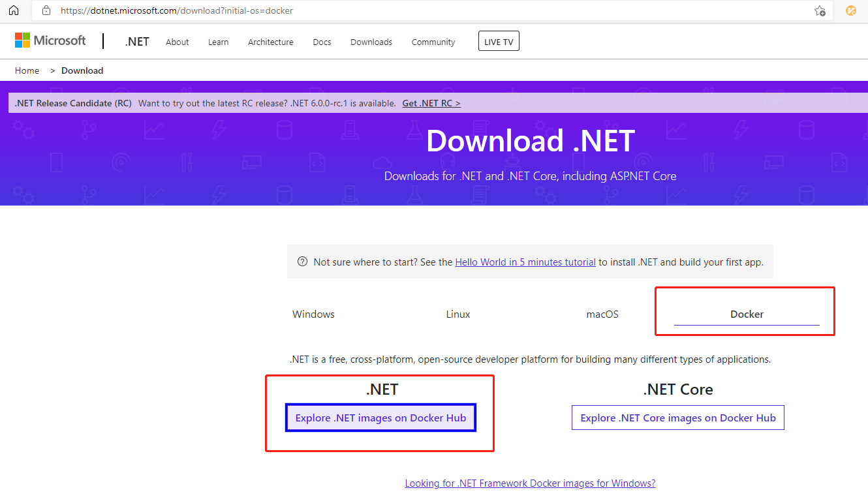Click the Download breadcrumb text
The image size is (868, 503).
82,70
